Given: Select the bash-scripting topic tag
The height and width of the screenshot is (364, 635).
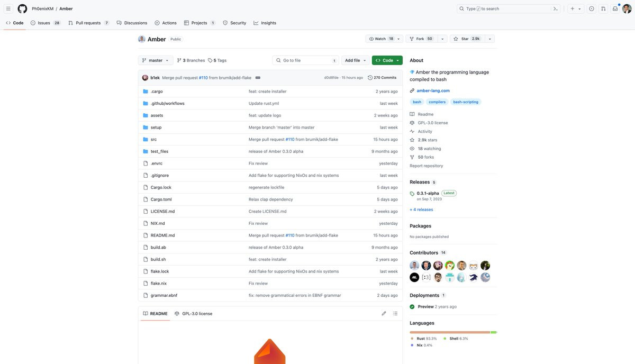Looking at the screenshot, I should (465, 102).
